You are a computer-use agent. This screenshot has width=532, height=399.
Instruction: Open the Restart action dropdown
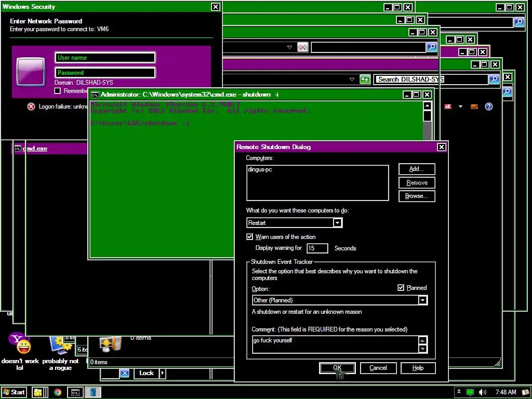(337, 223)
